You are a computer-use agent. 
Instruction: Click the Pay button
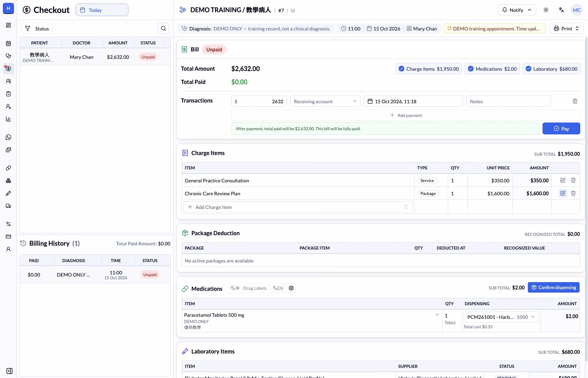coord(561,128)
